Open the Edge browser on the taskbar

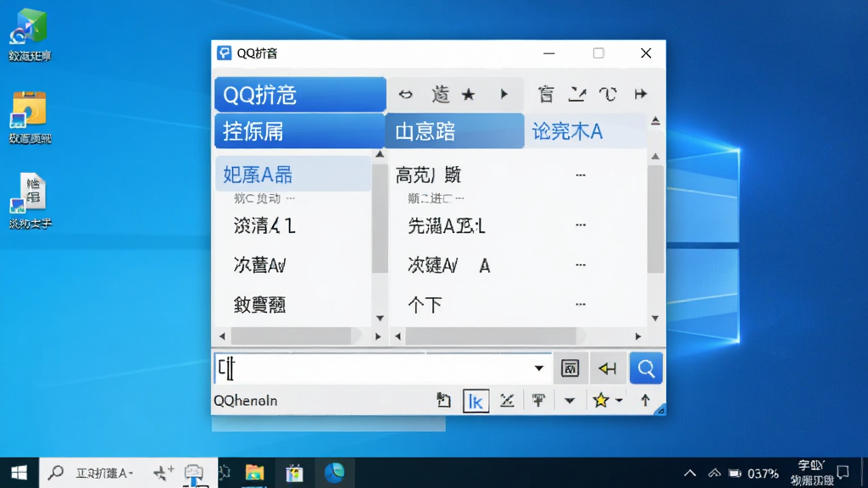(x=334, y=473)
